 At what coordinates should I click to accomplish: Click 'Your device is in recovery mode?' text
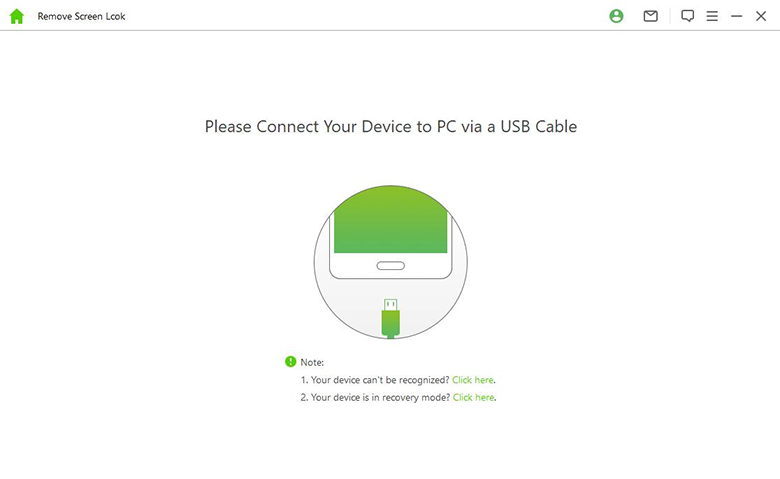(x=376, y=397)
